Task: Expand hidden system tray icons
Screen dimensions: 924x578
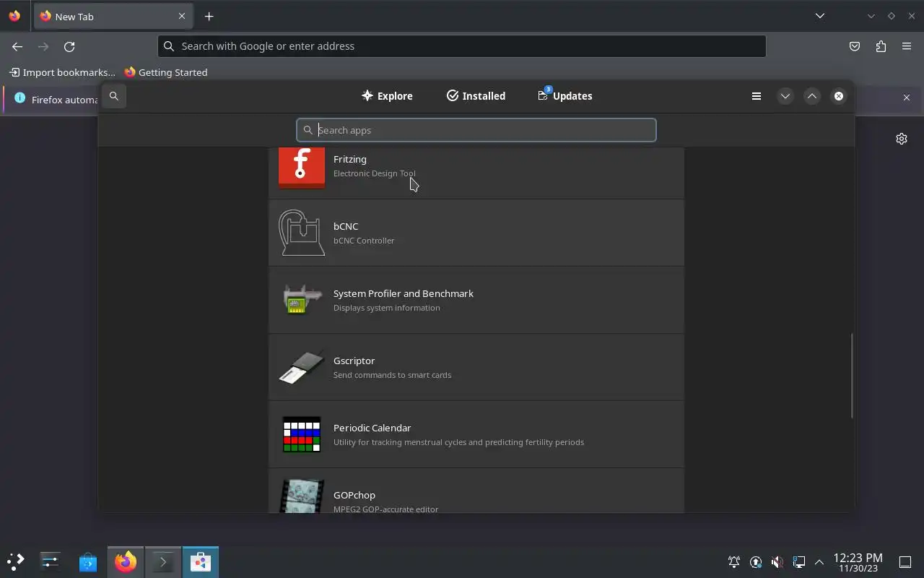Action: [x=819, y=561]
